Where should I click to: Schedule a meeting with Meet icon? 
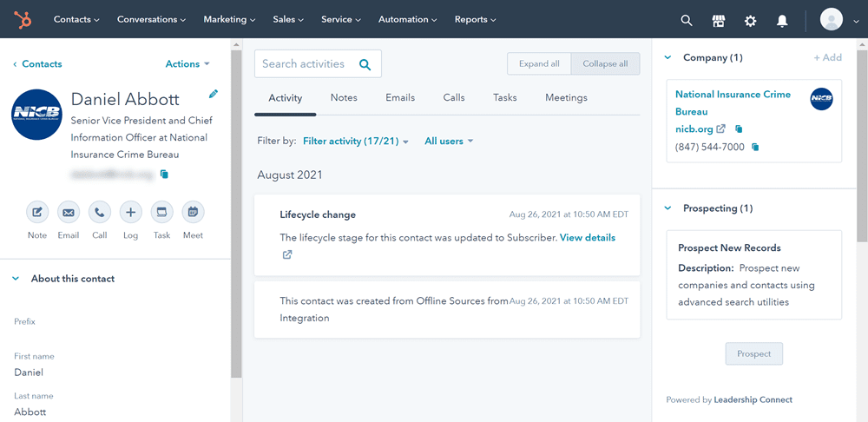coord(194,212)
